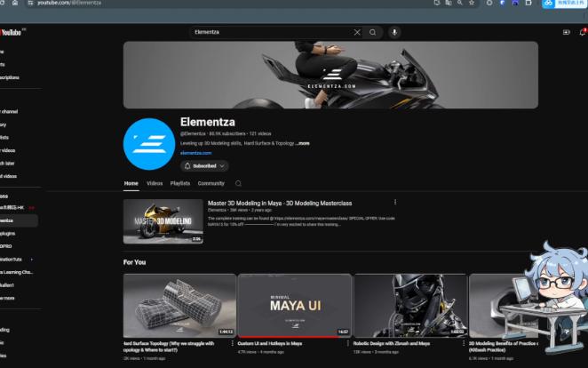Click the Elementza channel name heading
The image size is (588, 368).
207,122
